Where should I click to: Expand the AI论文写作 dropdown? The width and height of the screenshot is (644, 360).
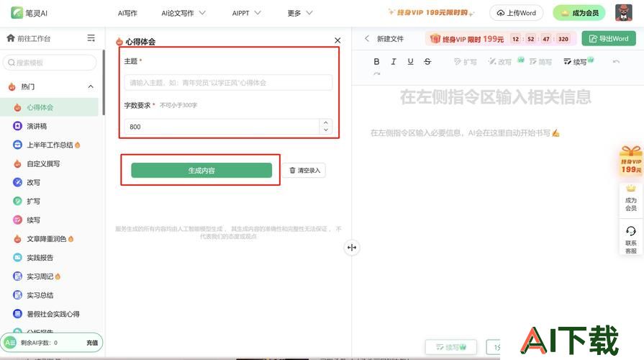click(x=183, y=13)
